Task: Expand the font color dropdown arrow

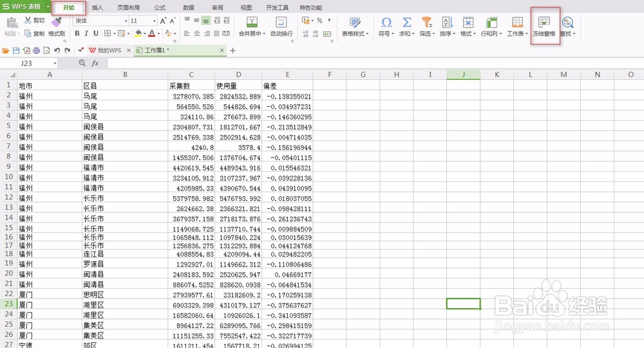Action: tap(158, 33)
